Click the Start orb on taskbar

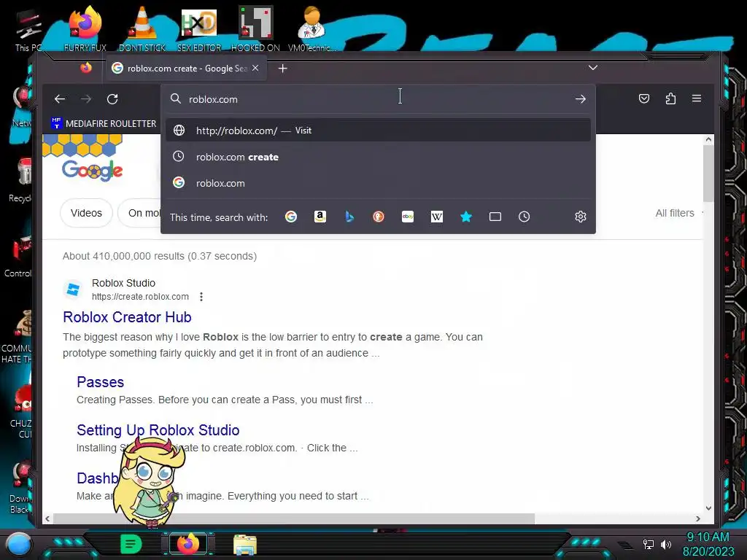click(x=18, y=544)
